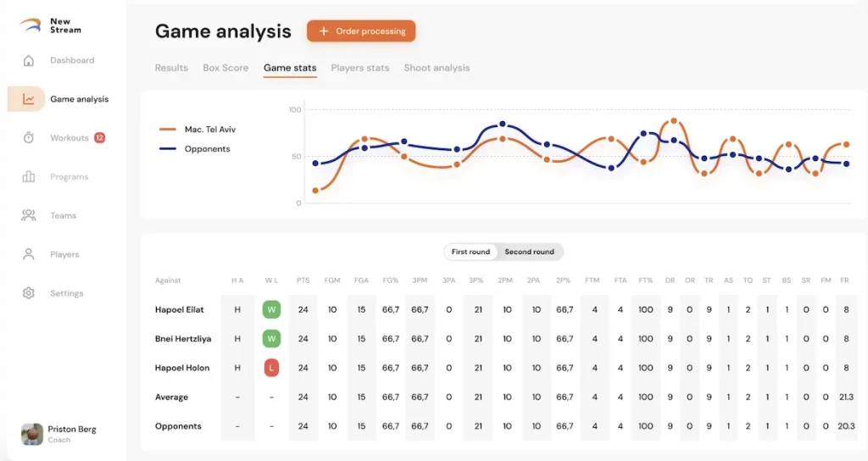This screenshot has width=868, height=461.
Task: Open the Workouts stopwatch icon
Action: (x=29, y=138)
